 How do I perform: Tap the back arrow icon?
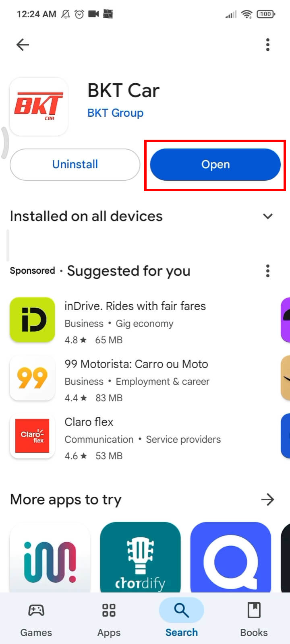[23, 45]
